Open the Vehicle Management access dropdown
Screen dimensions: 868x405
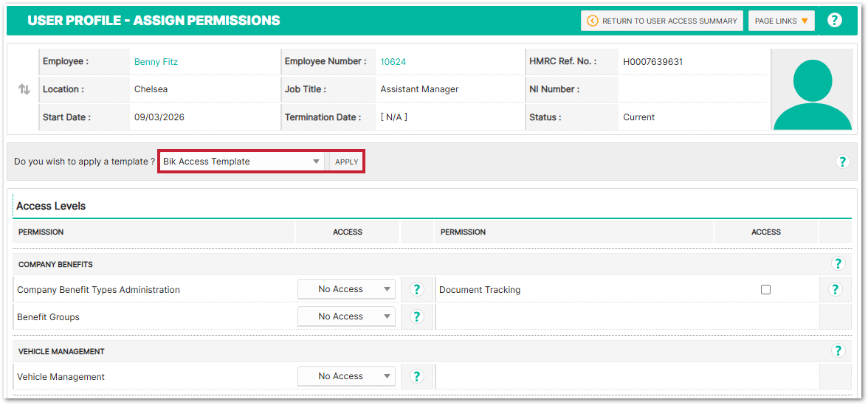[x=346, y=376]
